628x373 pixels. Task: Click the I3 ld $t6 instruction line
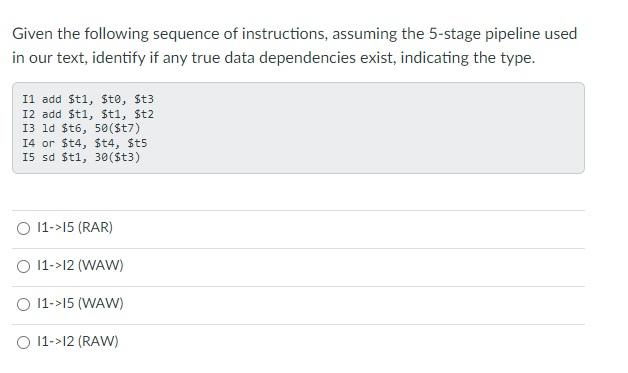pos(81,128)
